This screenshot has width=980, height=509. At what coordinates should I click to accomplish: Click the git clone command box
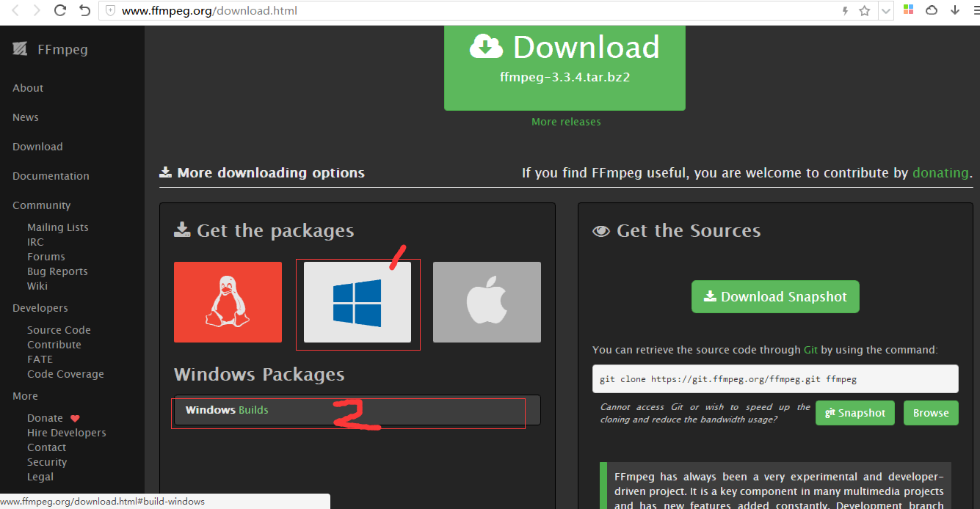coord(775,378)
